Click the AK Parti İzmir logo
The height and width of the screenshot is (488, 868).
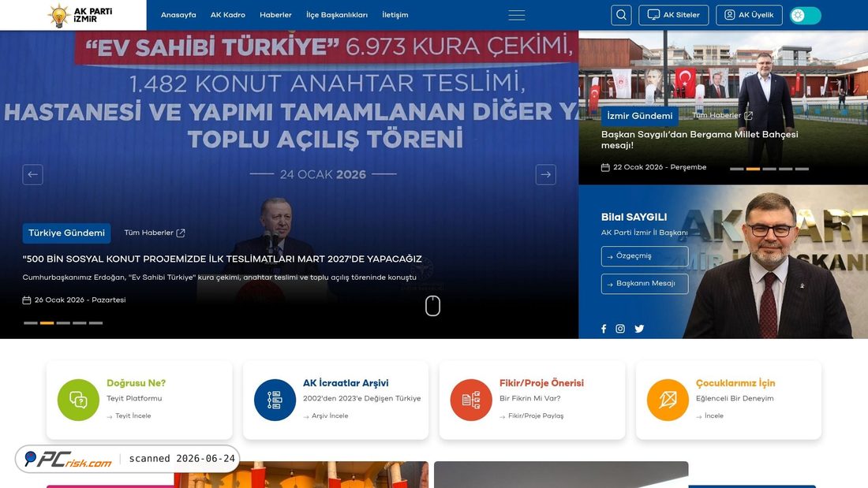pos(80,15)
